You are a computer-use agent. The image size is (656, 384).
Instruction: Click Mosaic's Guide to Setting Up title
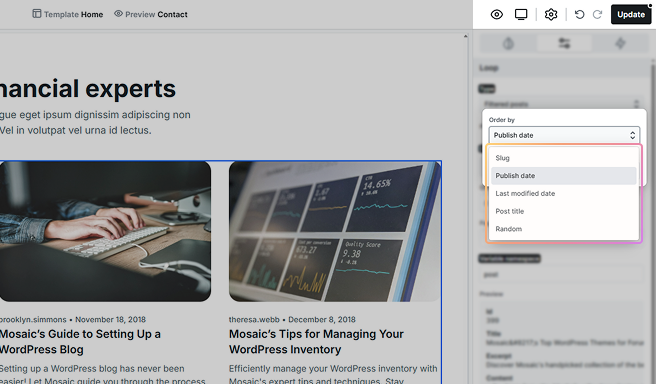(80, 342)
